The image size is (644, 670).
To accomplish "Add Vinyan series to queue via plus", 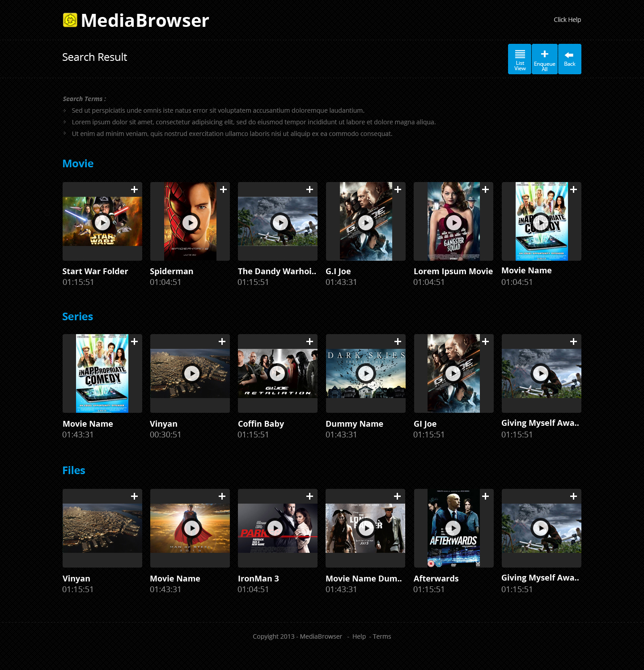I will coord(222,342).
